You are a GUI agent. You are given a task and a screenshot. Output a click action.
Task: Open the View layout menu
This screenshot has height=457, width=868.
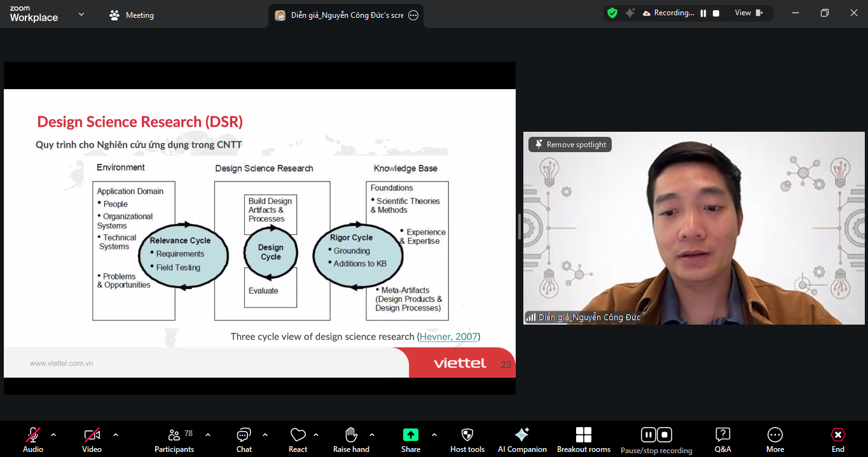point(748,13)
